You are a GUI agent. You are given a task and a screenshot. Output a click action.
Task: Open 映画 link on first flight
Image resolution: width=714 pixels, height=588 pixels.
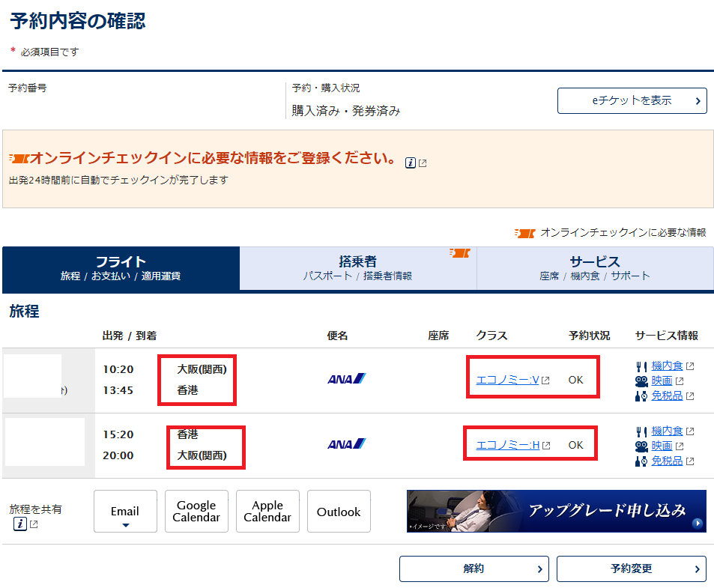click(x=662, y=381)
